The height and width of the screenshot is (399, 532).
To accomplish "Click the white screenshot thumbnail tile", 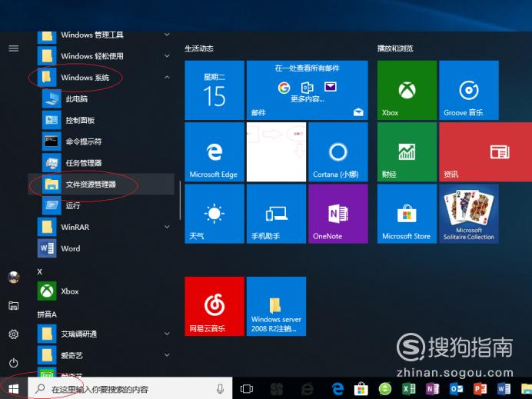I will tap(276, 152).
